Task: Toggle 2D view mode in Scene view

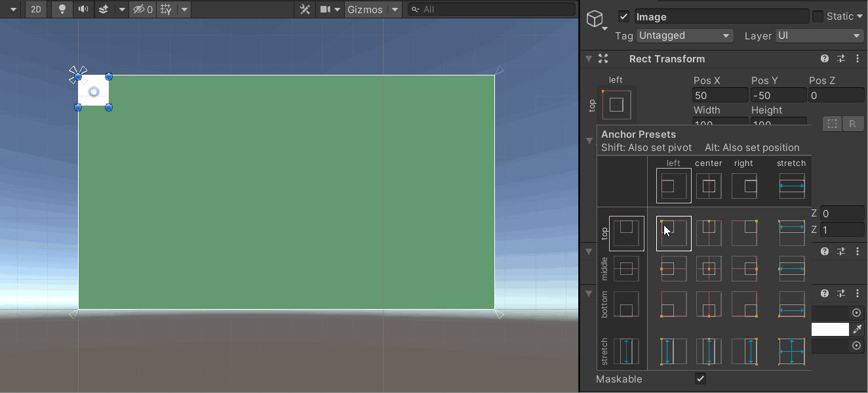Action: [x=36, y=9]
